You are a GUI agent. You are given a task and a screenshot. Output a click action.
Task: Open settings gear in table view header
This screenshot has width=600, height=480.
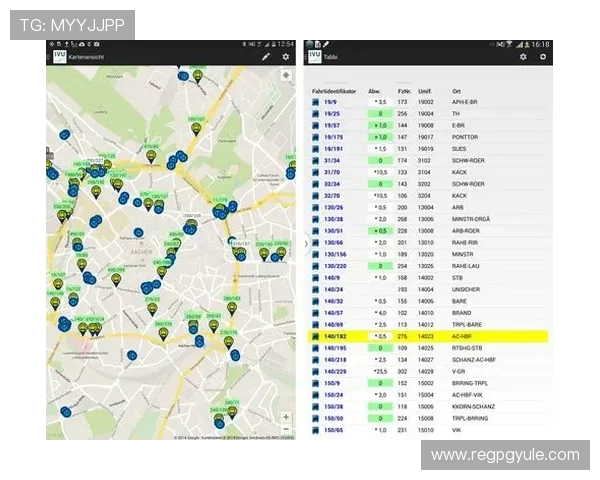pos(522,57)
